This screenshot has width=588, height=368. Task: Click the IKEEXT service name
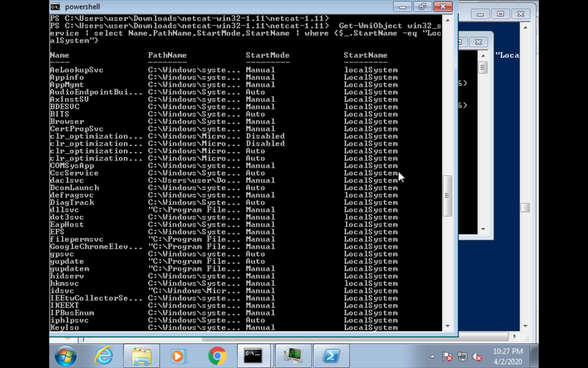coord(64,305)
